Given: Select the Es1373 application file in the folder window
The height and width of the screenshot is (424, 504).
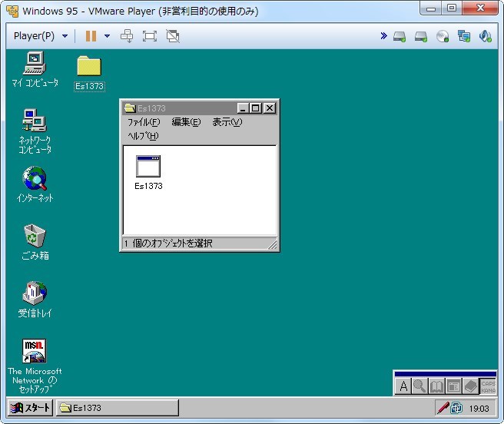Looking at the screenshot, I should (148, 173).
